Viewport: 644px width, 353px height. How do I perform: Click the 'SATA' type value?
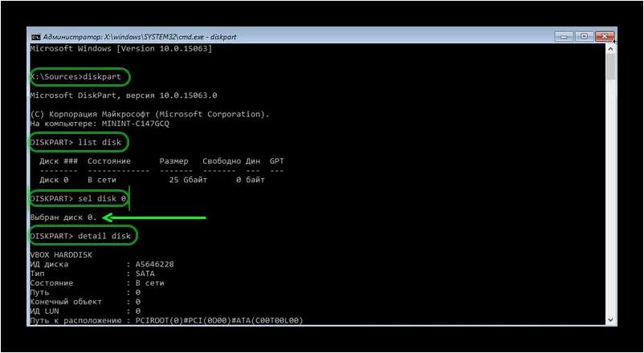145,274
